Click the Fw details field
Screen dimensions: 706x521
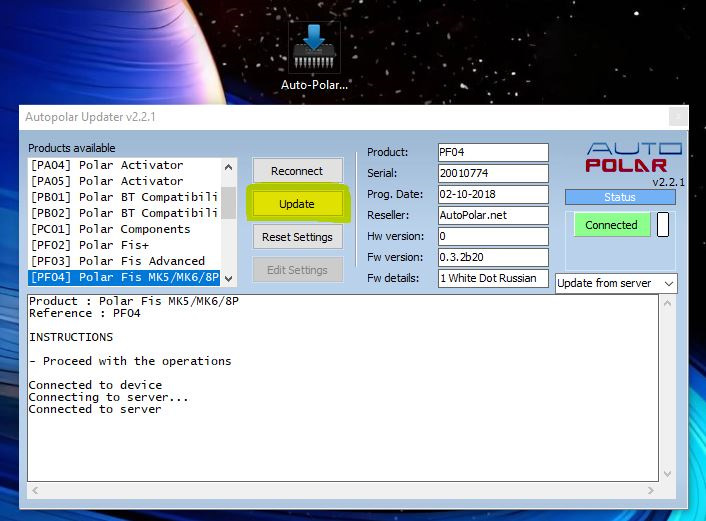coord(493,278)
